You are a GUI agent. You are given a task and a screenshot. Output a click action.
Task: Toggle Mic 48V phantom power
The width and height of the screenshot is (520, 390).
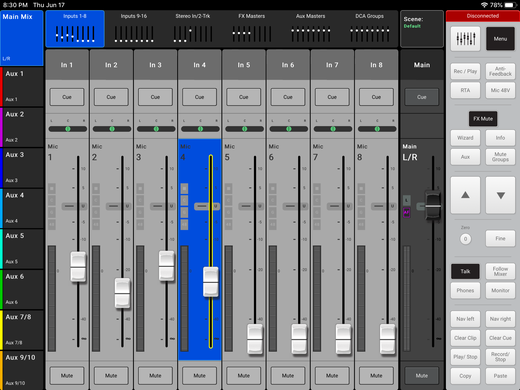point(500,90)
